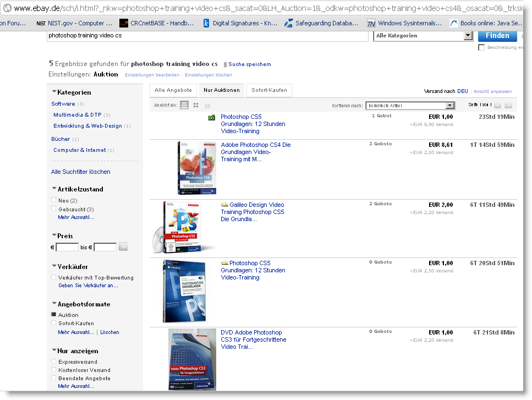Click the globe site icon in address bar
This screenshot has width=532, height=400.
tap(7, 8)
